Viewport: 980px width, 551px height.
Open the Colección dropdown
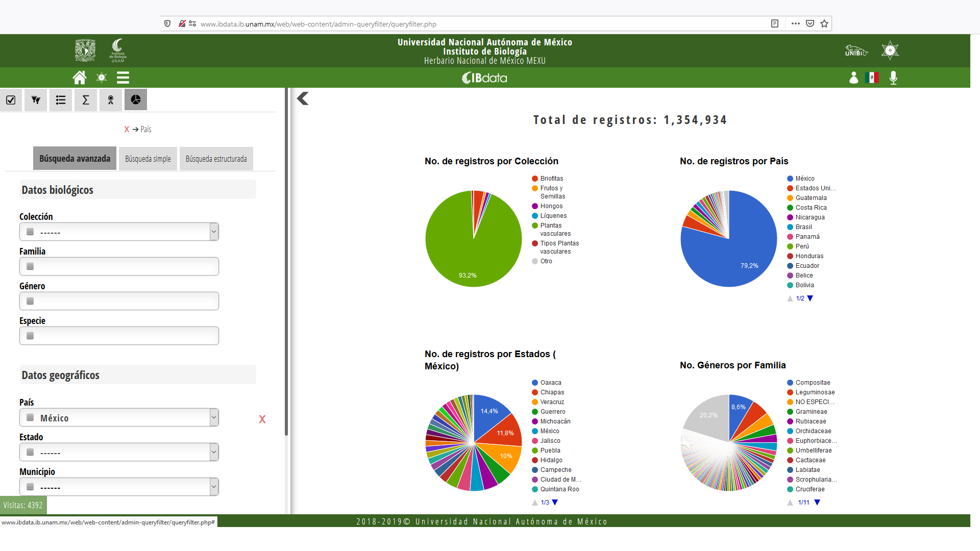tap(119, 232)
